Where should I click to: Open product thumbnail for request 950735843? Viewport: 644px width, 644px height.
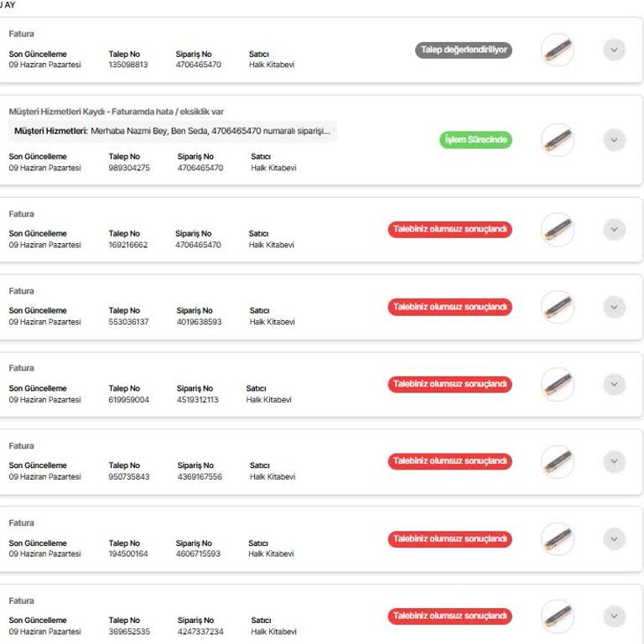(558, 461)
